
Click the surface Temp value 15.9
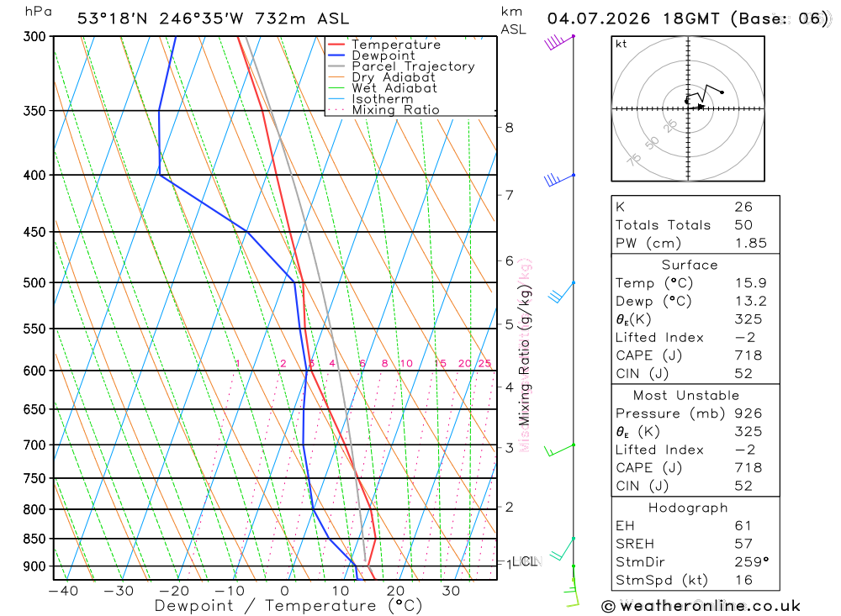(751, 283)
